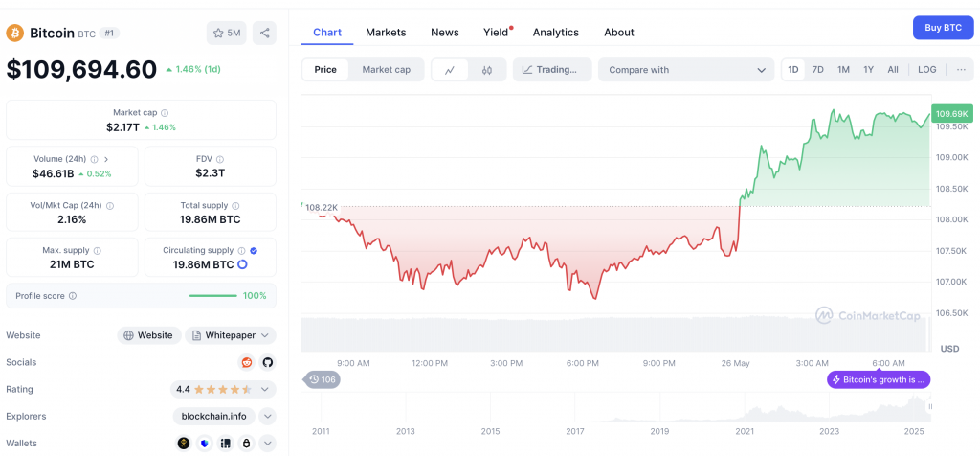Click the FDV info icon
This screenshot has height=456, width=980.
tap(220, 160)
